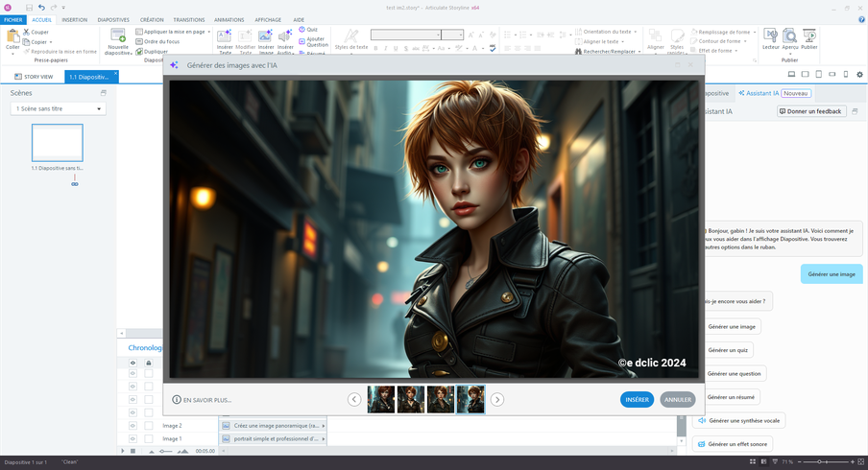Click Donner un feedback button
The width and height of the screenshot is (868, 470).
coord(811,111)
